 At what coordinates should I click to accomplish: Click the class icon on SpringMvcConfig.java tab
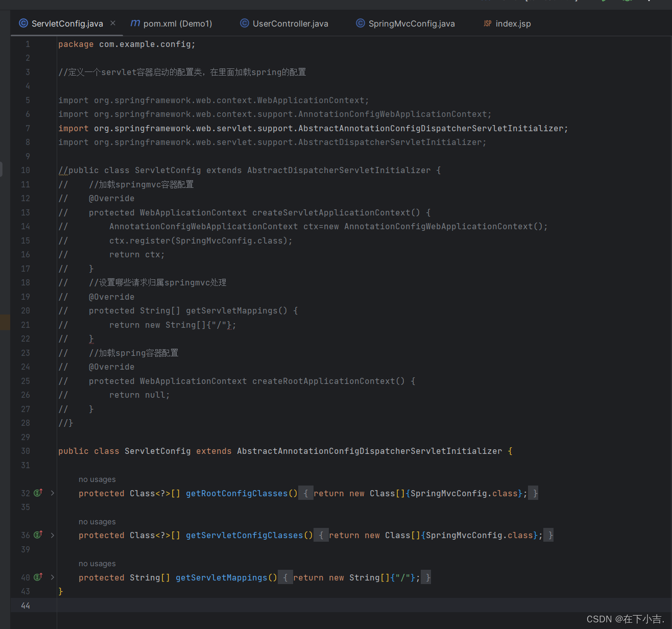click(361, 23)
